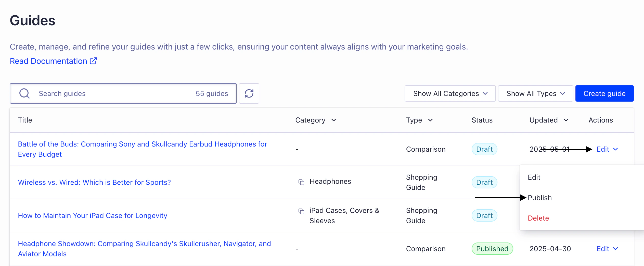Click the refresh guides icon button
The width and height of the screenshot is (644, 266).
[249, 93]
